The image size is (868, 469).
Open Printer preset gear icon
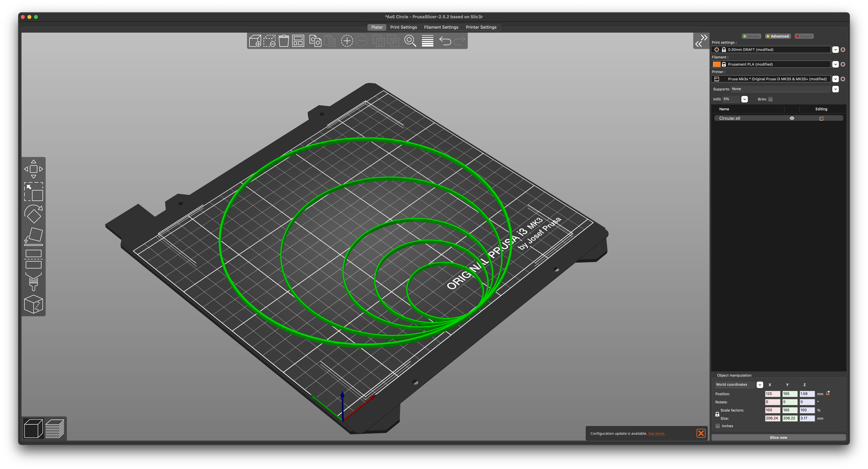[843, 79]
